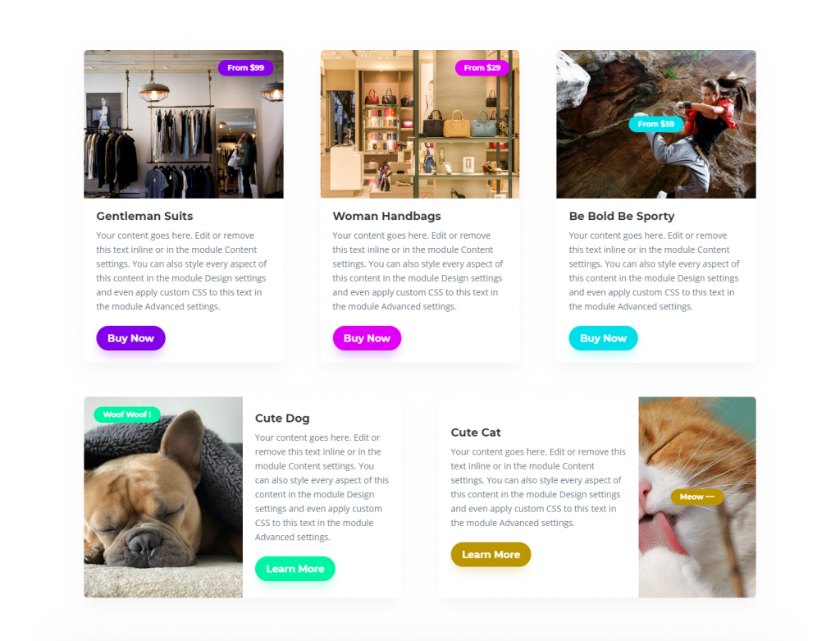Click the From $99 price badge
Viewport: 840px width, 641px height.
click(x=246, y=67)
